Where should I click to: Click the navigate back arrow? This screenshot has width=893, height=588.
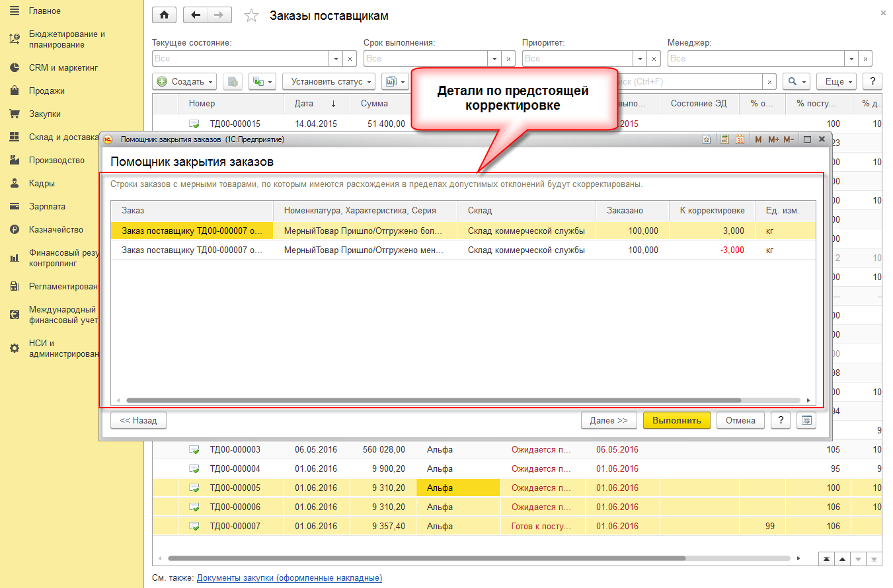click(195, 15)
